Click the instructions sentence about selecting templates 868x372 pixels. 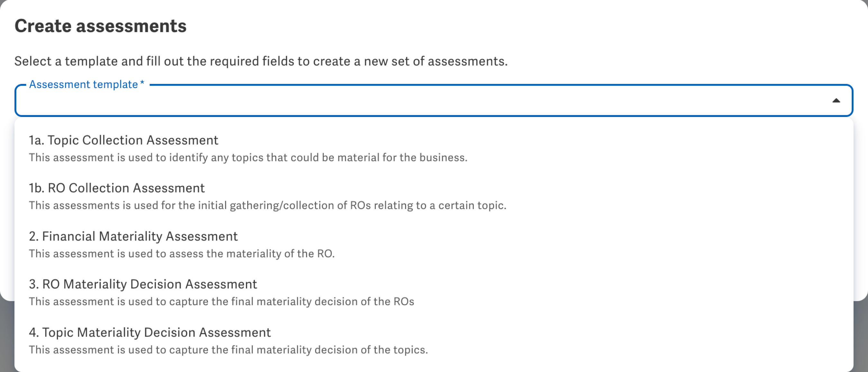coord(260,61)
